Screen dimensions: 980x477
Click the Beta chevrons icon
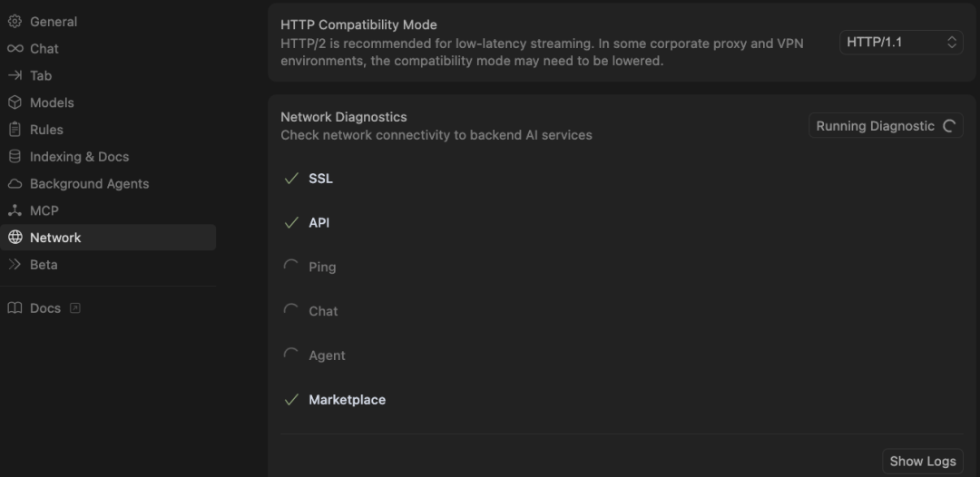[15, 265]
